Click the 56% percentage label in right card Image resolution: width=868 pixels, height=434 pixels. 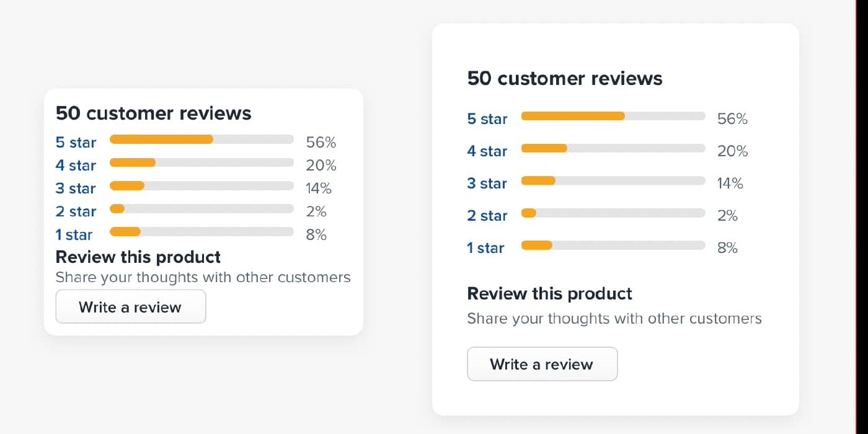[732, 119]
